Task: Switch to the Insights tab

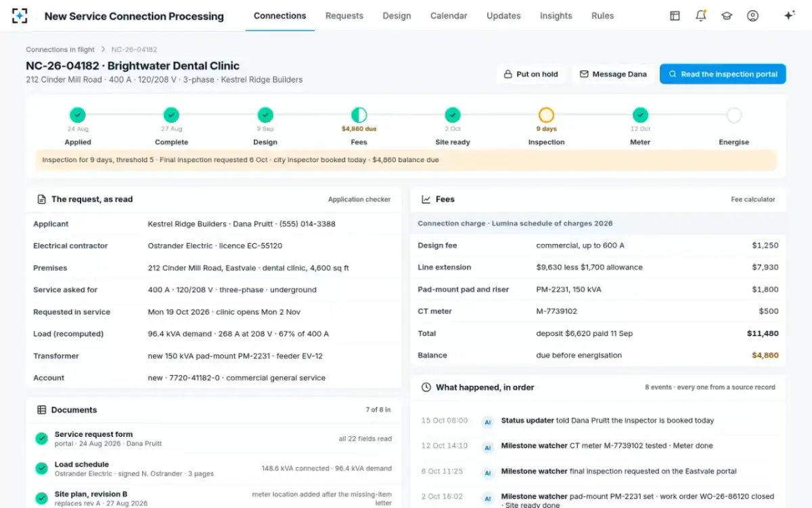Action: 556,16
